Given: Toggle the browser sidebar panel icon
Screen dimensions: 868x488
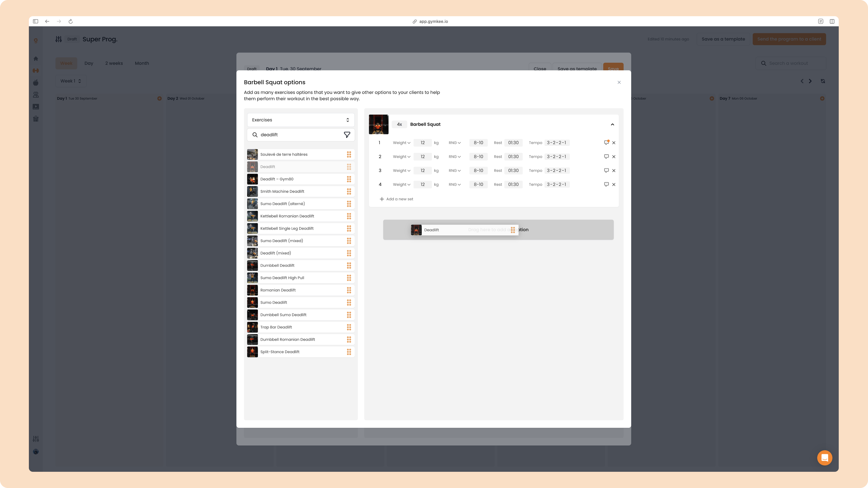Looking at the screenshot, I should (x=35, y=21).
